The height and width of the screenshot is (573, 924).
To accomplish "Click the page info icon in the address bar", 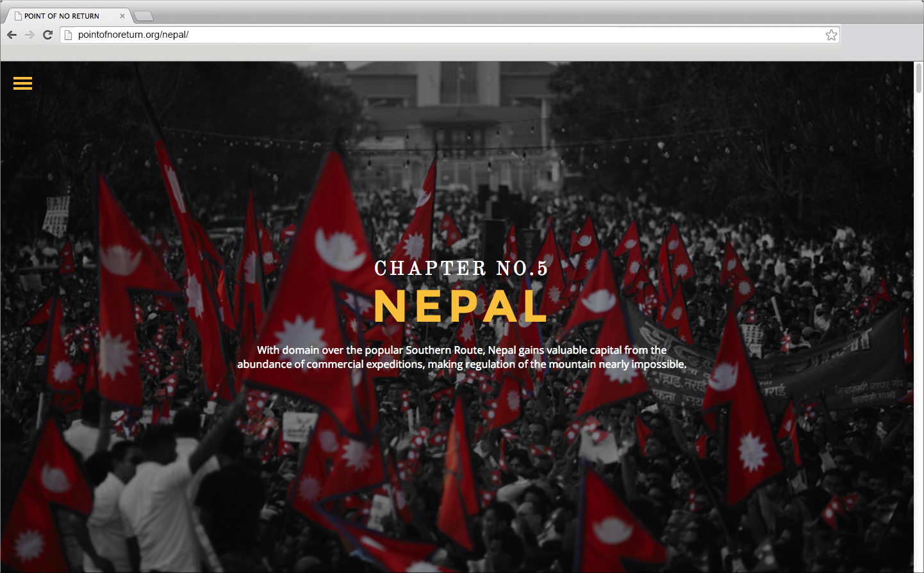I will 69,35.
